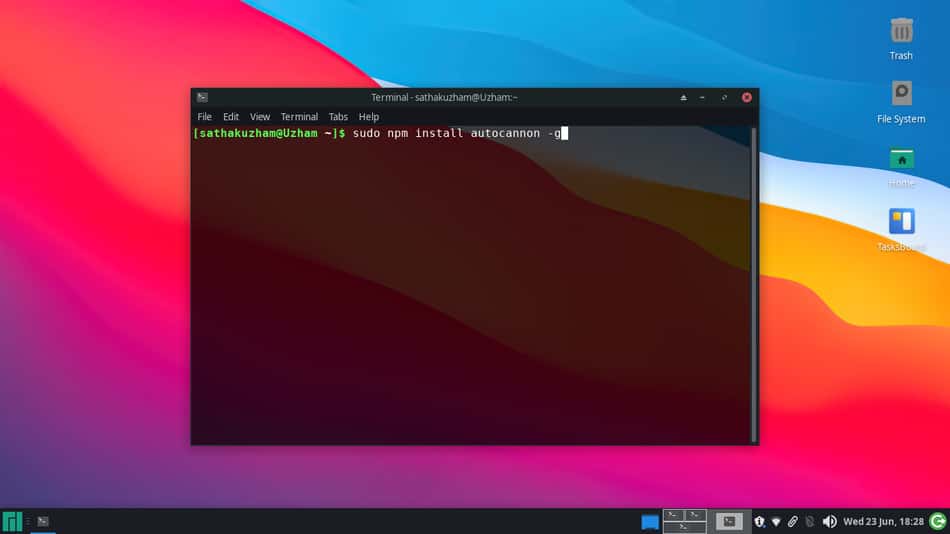Open the Tabs menu in Terminal
The height and width of the screenshot is (534, 950).
(x=338, y=116)
